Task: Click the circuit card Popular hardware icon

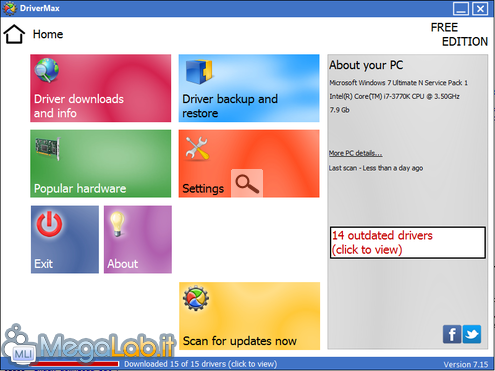Action: (48, 149)
